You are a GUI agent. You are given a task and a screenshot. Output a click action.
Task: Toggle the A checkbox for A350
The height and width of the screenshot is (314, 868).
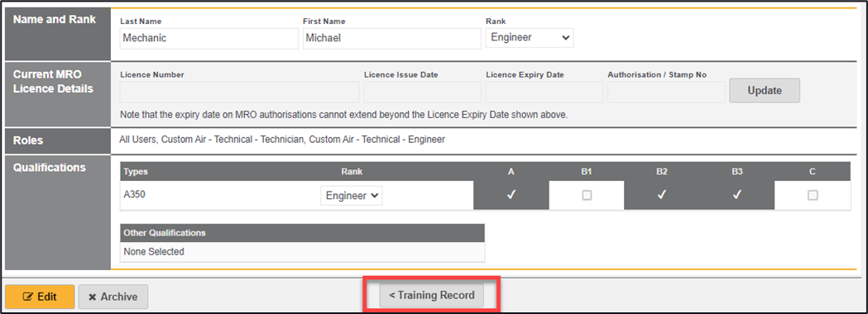pos(511,195)
